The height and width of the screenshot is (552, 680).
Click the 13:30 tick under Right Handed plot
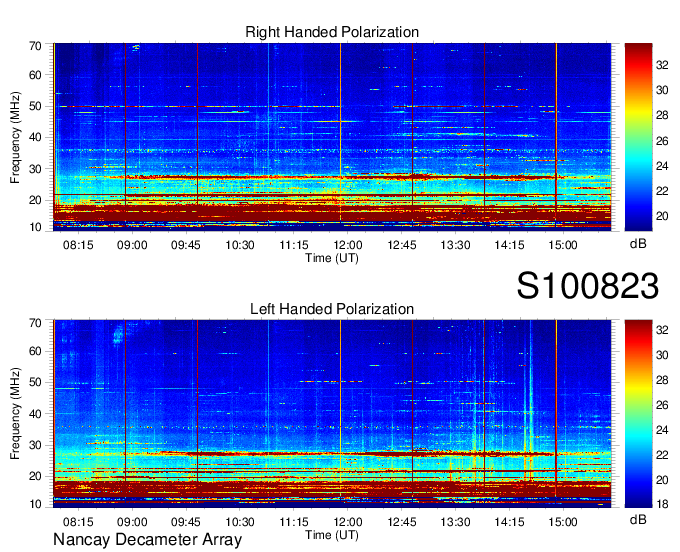[x=455, y=245]
